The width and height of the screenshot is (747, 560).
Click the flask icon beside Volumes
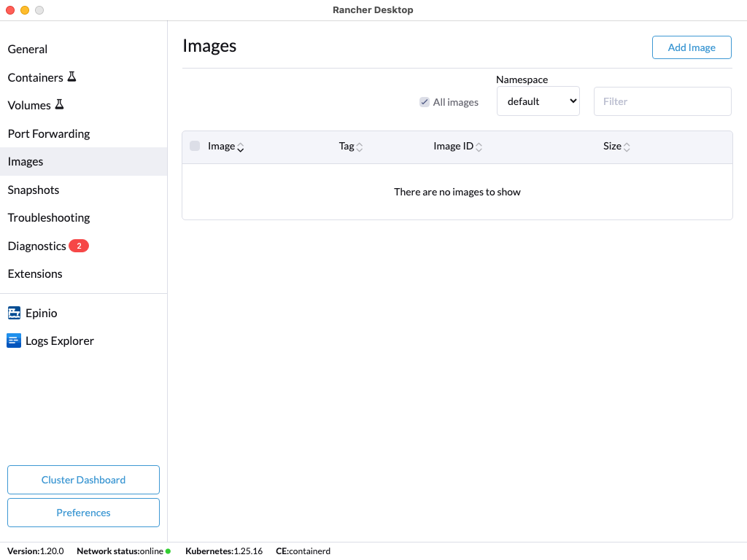click(59, 105)
